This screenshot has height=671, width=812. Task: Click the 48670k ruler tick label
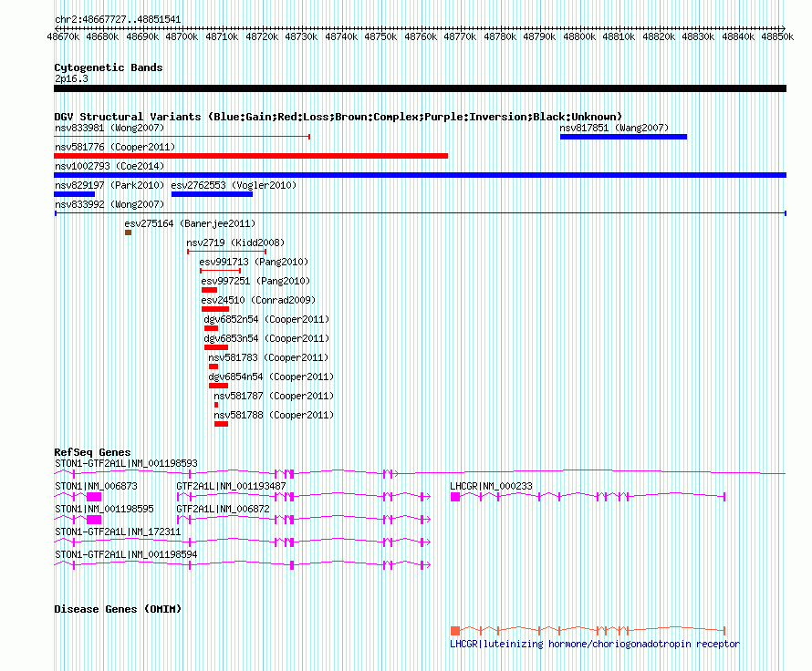63,36
